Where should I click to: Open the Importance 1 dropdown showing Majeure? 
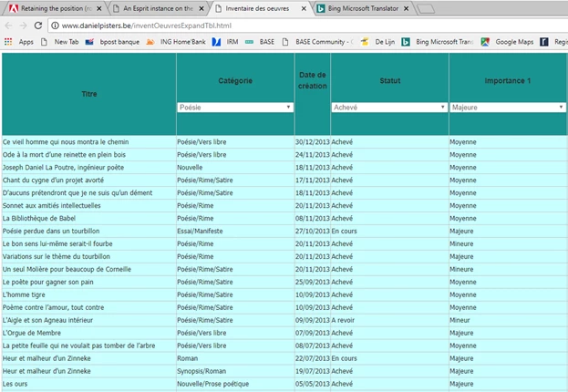tap(508, 108)
